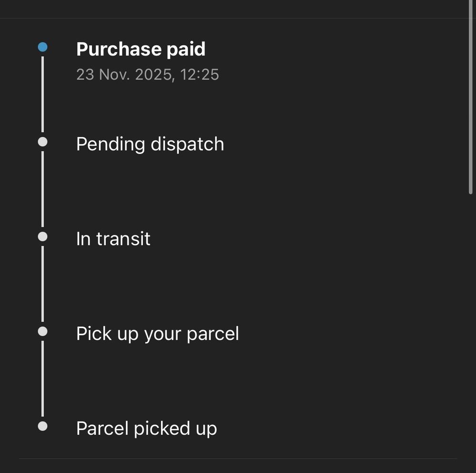Tap the Pending dispatch step label

150,144
